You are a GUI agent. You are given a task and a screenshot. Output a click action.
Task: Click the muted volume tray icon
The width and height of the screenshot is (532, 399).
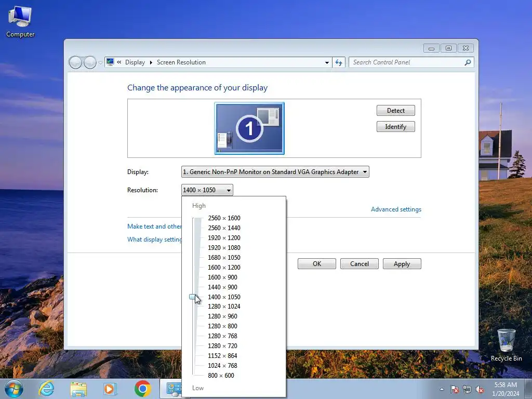[x=480, y=389]
